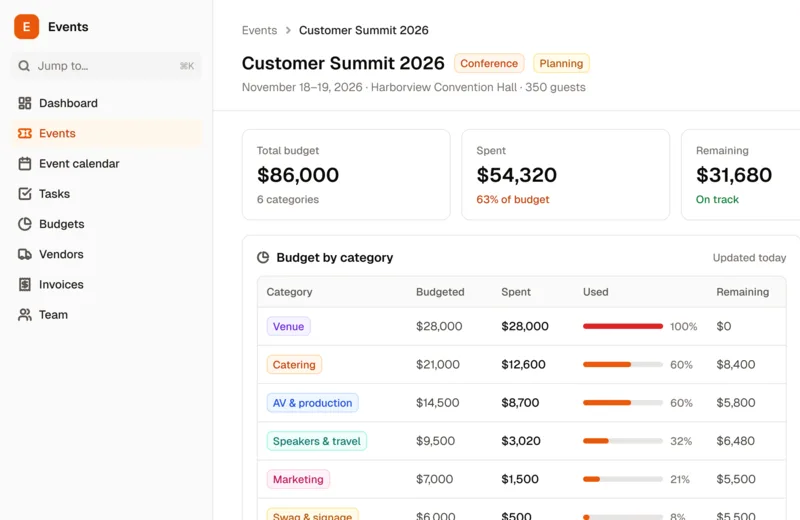Click the Venue category tag

288,326
